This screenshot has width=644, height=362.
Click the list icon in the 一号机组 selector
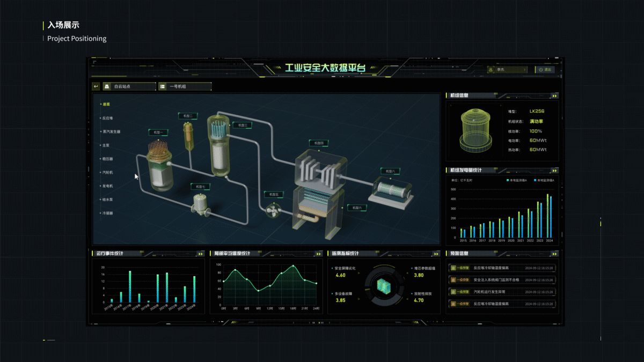(x=163, y=86)
